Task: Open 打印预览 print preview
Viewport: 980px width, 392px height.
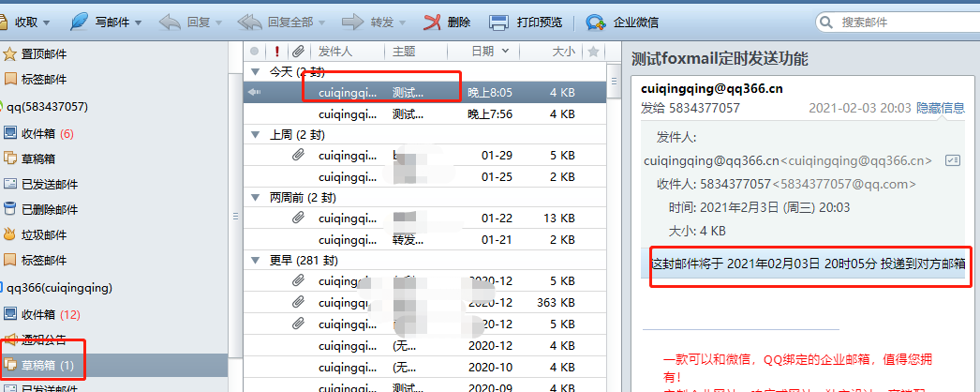Action: [x=499, y=22]
